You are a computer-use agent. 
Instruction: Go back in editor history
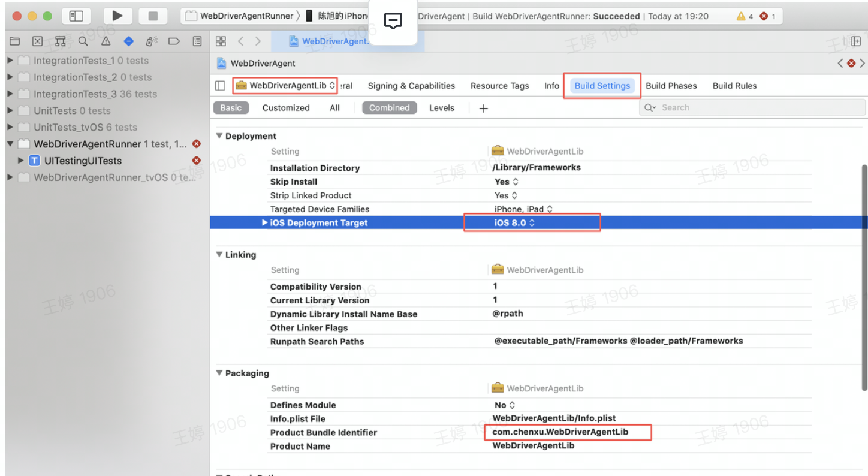(240, 41)
